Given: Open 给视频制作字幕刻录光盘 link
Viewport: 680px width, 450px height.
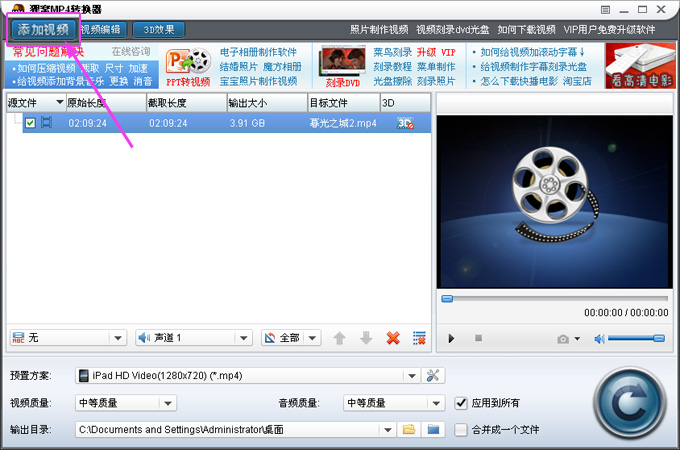Looking at the screenshot, I should click(x=533, y=67).
